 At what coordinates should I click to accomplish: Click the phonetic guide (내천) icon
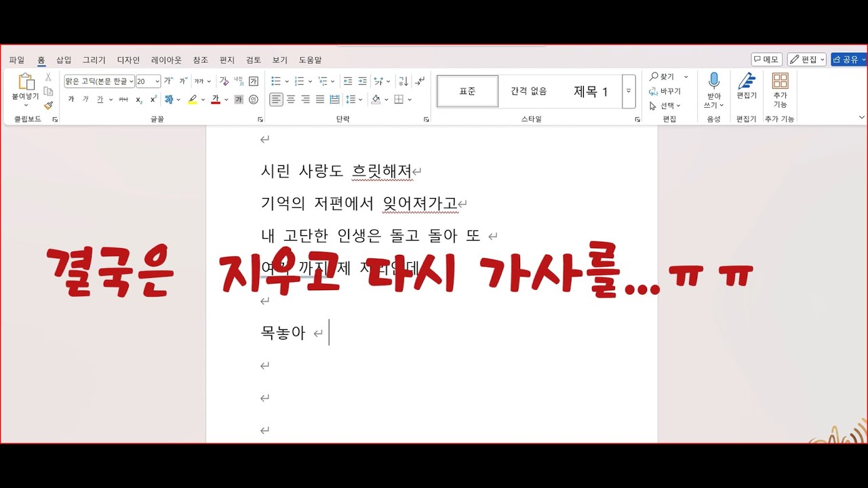tap(239, 81)
